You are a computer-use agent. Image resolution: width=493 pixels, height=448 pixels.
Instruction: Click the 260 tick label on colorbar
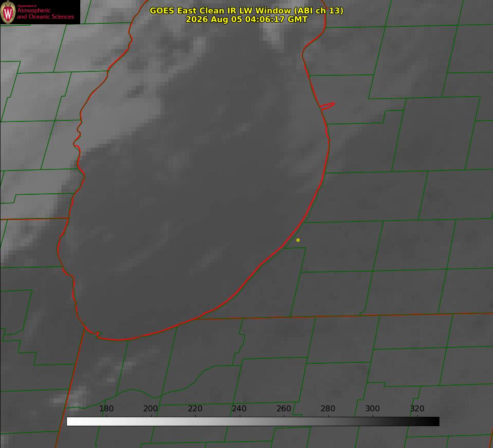[283, 408]
